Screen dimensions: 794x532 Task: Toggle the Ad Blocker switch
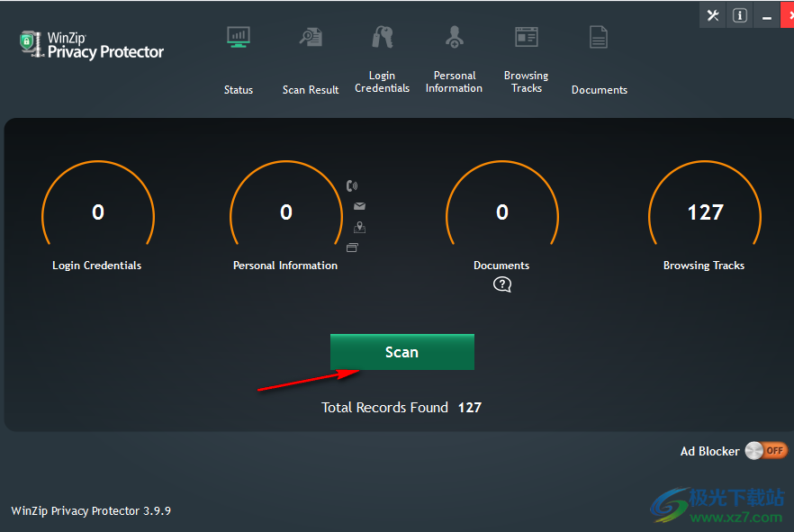(766, 450)
